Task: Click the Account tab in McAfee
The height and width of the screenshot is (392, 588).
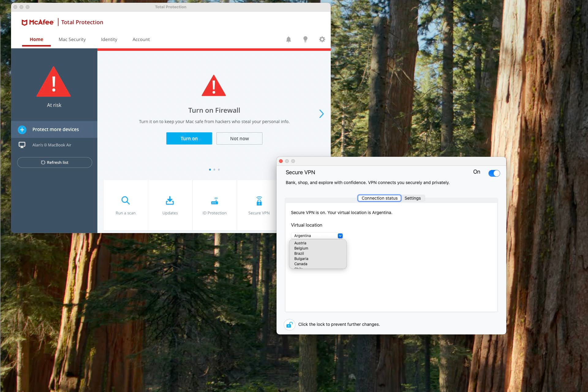Action: [x=141, y=39]
